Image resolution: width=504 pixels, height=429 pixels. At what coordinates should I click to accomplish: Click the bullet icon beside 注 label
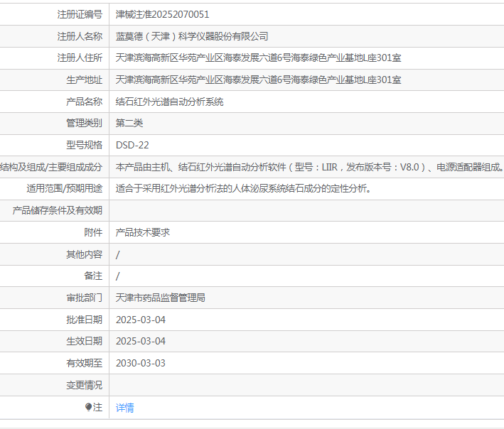coord(88,407)
